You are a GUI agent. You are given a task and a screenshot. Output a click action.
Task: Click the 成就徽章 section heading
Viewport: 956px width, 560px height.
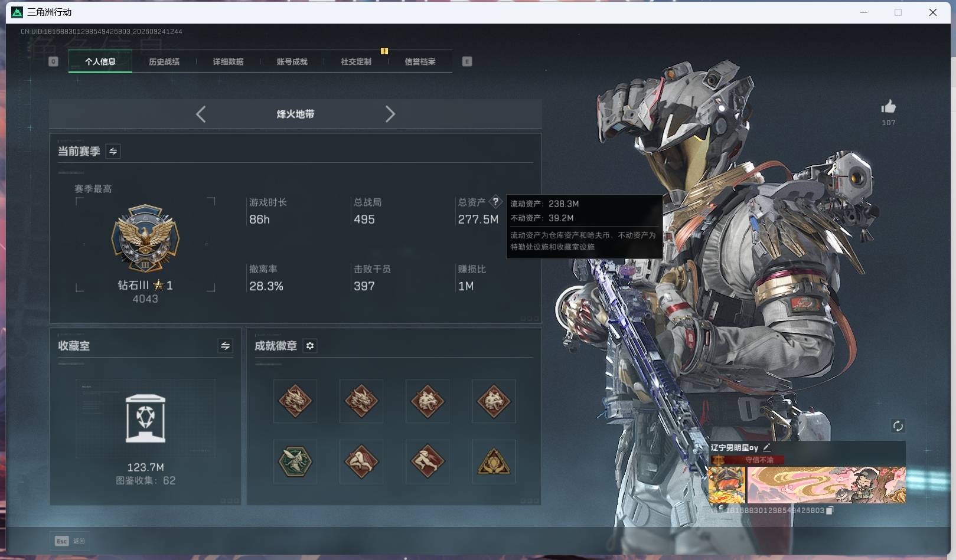click(276, 346)
